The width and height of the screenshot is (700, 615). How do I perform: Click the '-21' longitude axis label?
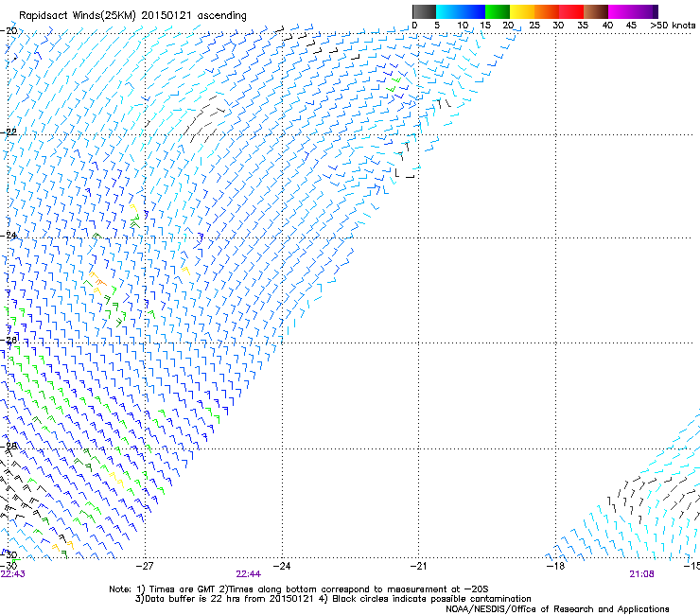418,566
